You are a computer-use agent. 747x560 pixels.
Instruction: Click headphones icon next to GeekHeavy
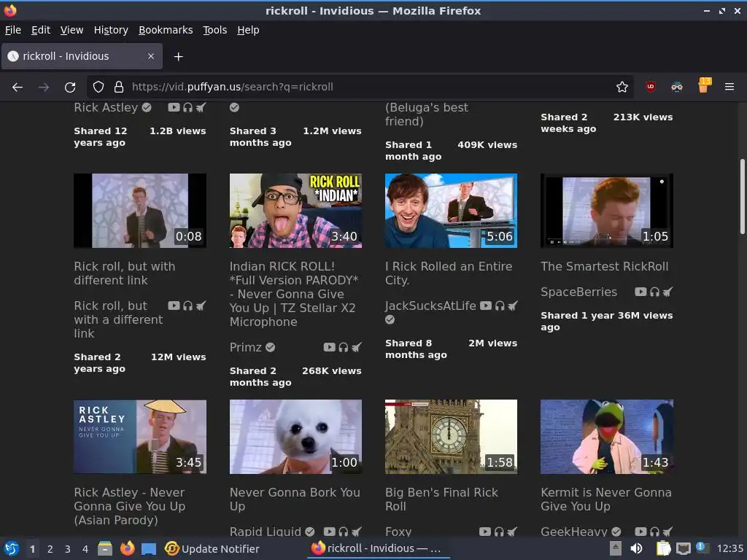click(x=654, y=531)
